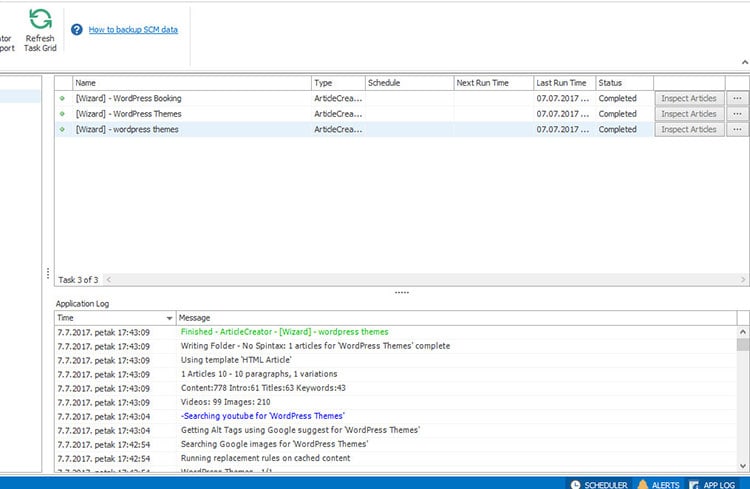This screenshot has height=489, width=750.
Task: Open more options for WordPress Booking task
Action: (x=738, y=99)
